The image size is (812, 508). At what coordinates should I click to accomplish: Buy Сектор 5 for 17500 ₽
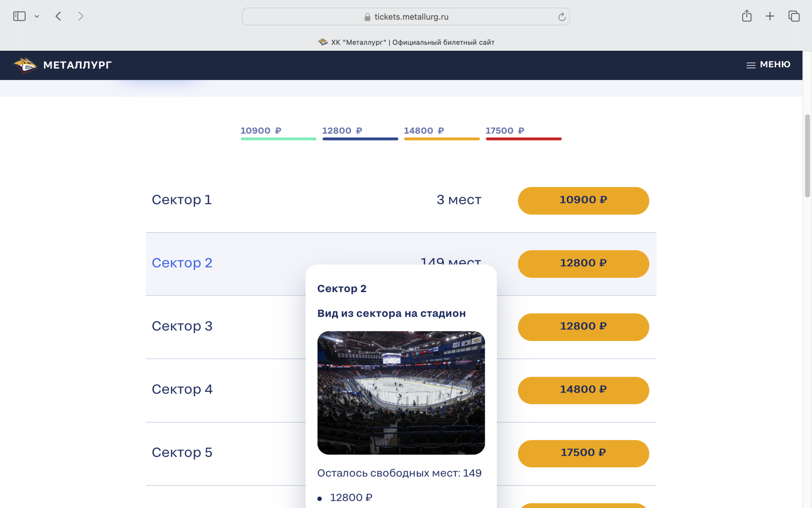[x=583, y=454]
